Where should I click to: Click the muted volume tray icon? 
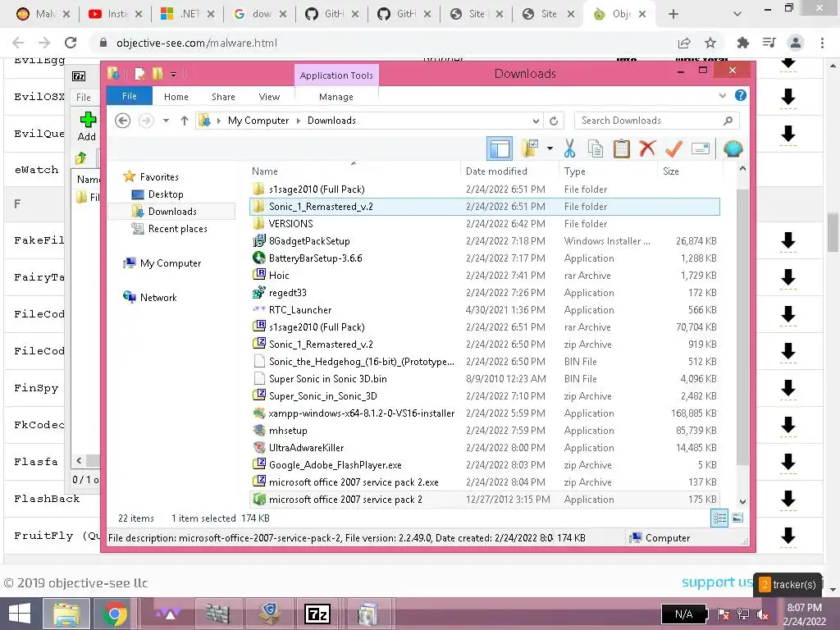pos(763,614)
